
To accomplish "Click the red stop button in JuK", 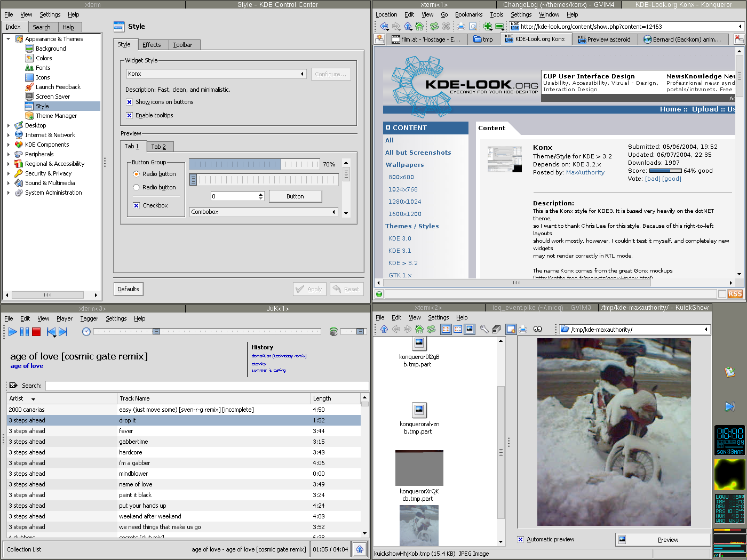I will 36,332.
